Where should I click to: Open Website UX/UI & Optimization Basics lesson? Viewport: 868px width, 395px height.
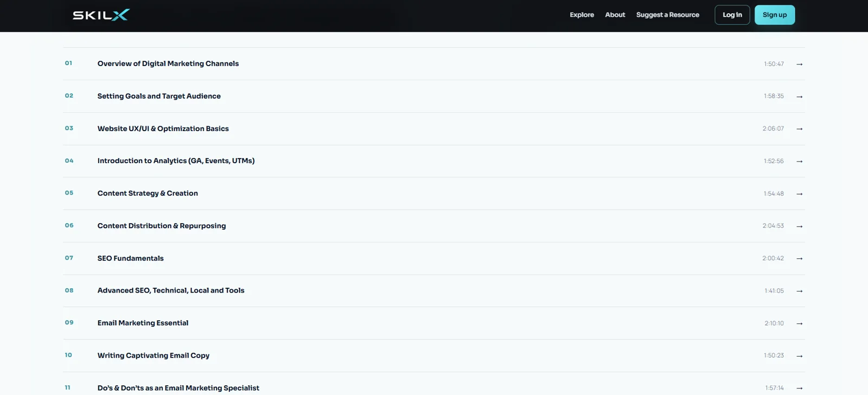coord(163,128)
